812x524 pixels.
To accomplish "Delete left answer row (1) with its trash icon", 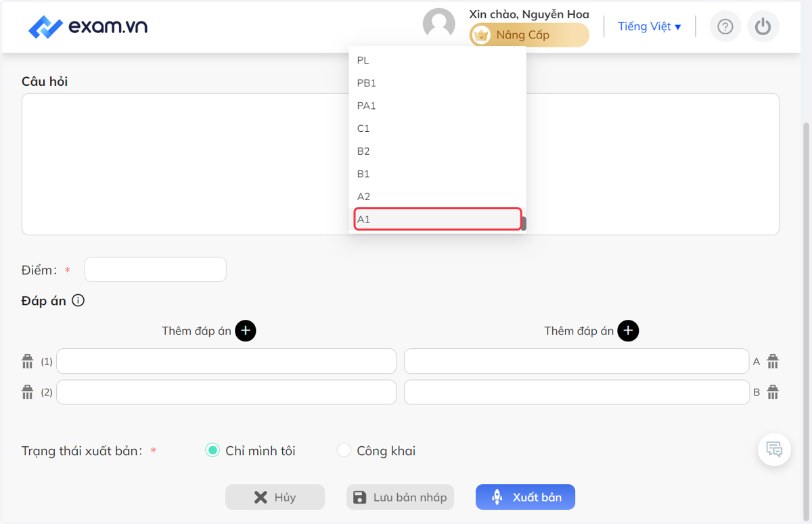I will pyautogui.click(x=28, y=361).
